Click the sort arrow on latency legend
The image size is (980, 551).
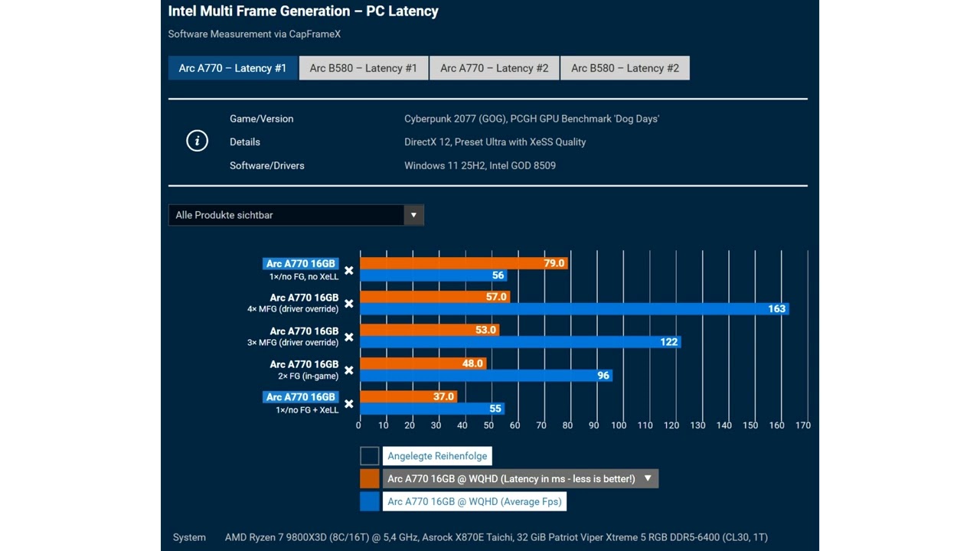648,479
